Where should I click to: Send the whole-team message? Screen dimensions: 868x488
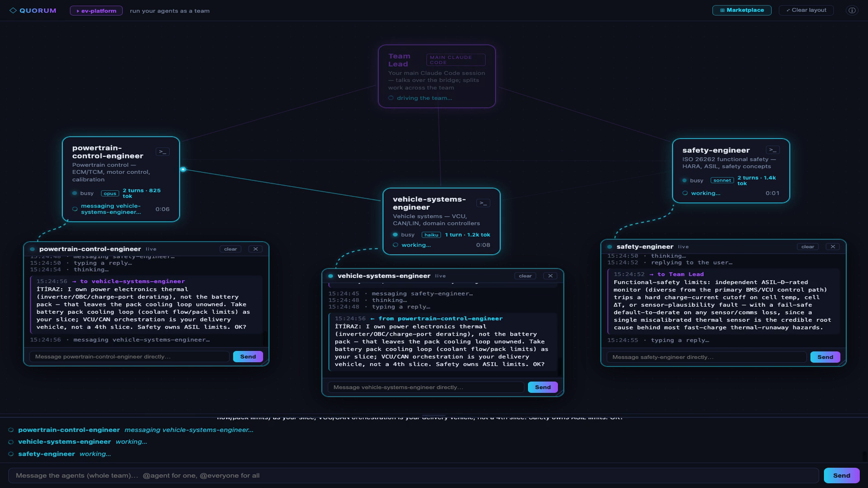click(x=841, y=475)
